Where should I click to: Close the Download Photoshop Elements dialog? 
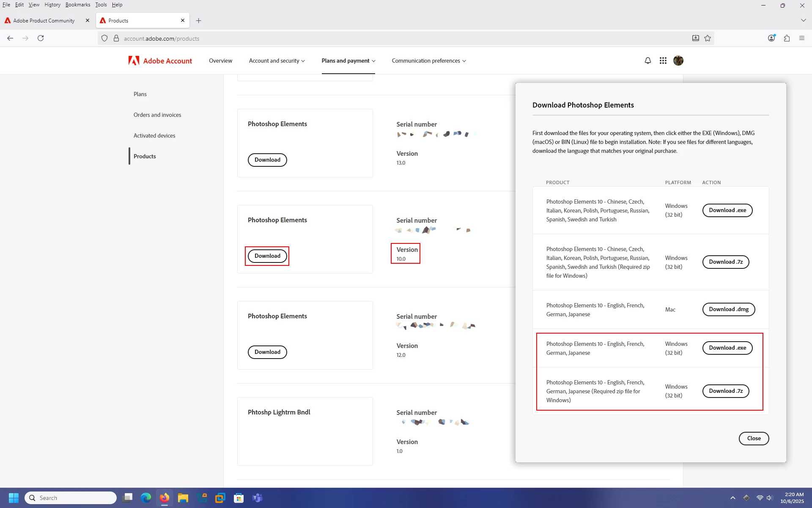pos(753,438)
